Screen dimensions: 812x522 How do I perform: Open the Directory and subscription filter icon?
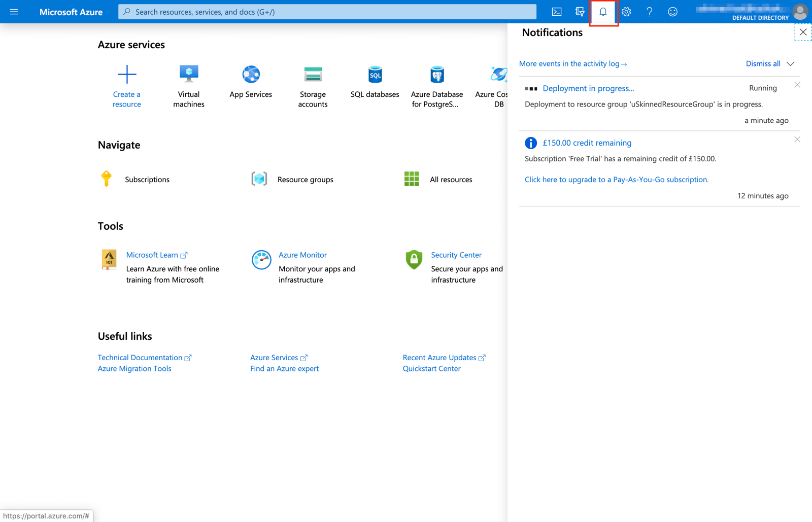click(580, 12)
